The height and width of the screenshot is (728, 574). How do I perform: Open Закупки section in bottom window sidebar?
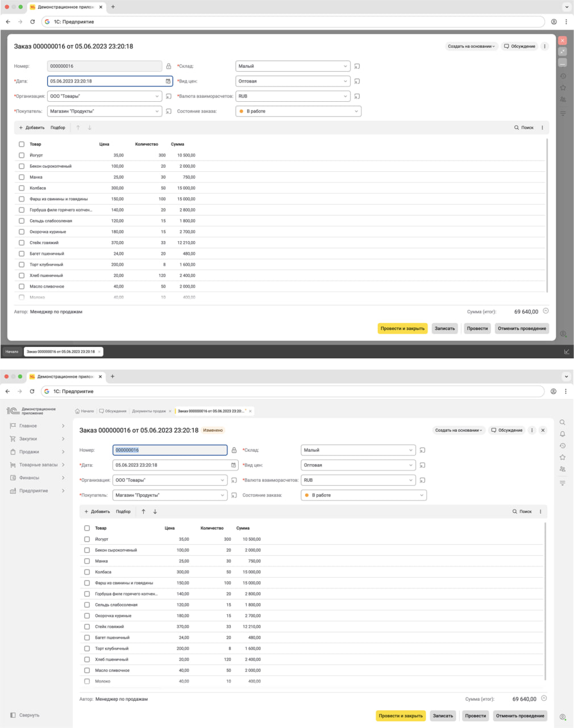(x=37, y=439)
